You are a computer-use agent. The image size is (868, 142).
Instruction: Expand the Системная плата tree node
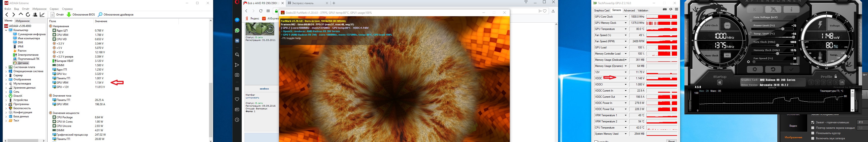6,67
